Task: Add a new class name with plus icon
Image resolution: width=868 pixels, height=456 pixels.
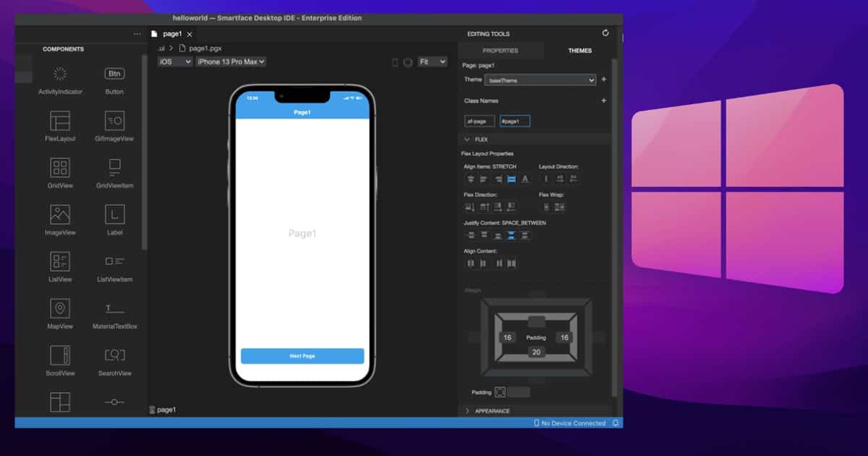Action: point(604,101)
